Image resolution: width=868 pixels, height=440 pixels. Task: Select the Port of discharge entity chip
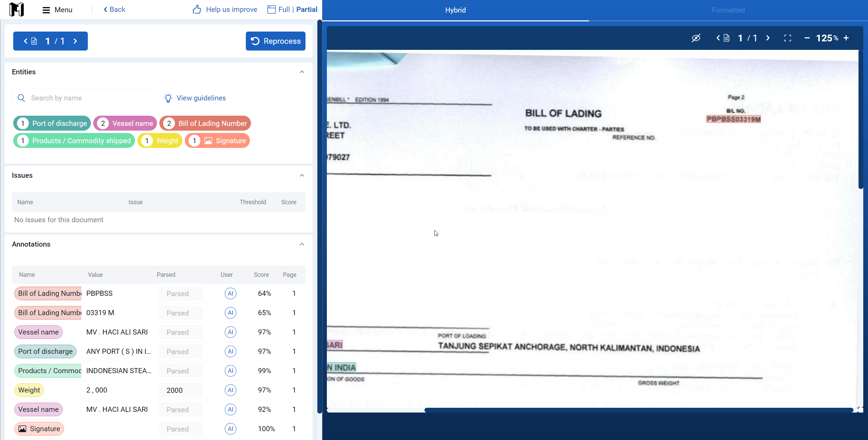tap(52, 123)
